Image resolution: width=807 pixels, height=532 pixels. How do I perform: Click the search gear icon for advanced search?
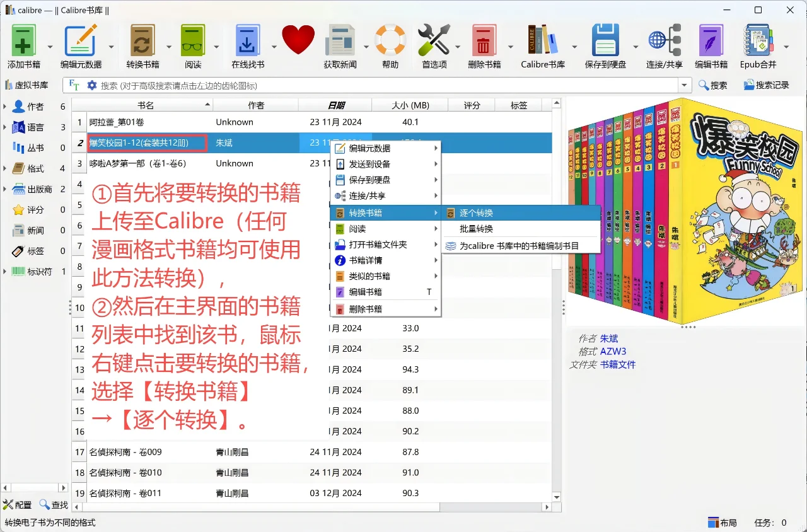coord(92,85)
